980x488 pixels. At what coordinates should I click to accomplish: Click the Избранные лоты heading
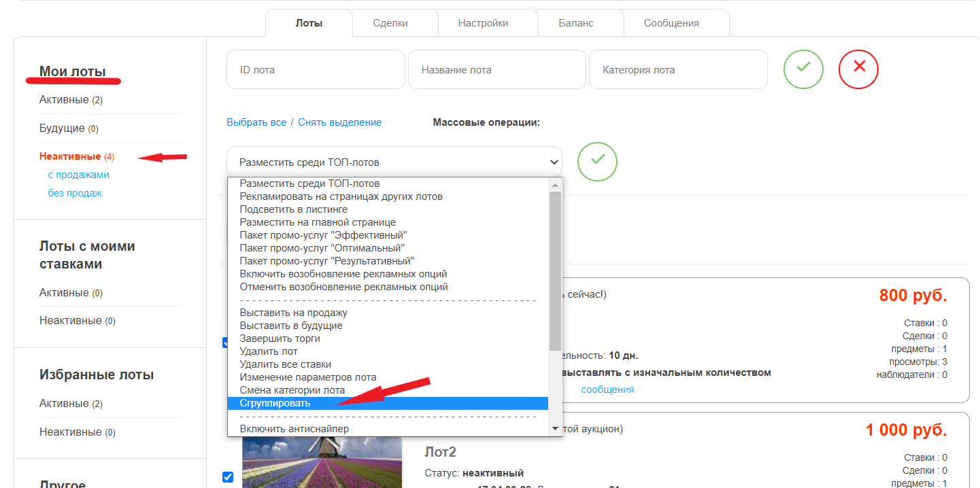point(97,375)
